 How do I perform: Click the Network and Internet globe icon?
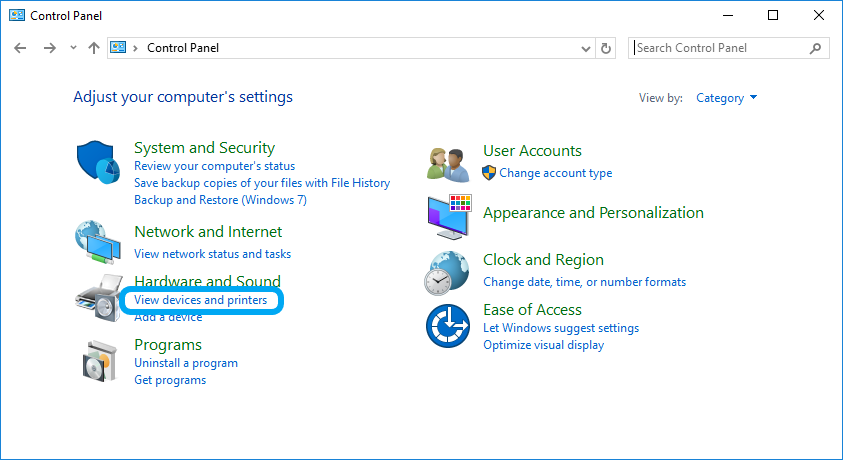click(x=98, y=242)
